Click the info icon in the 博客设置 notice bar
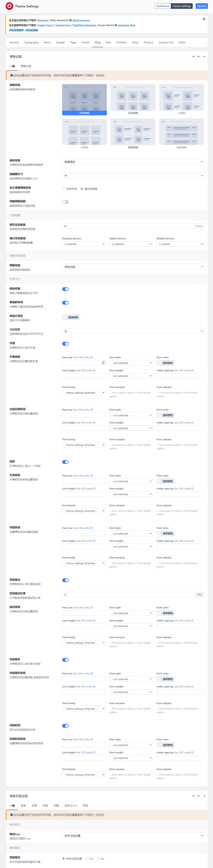This screenshot has height=868, width=213. (x=12, y=75)
